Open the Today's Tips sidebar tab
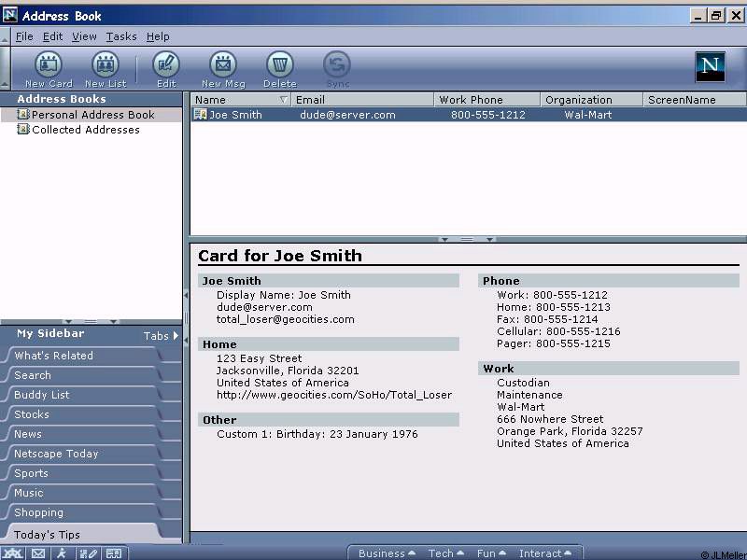747x560 pixels. point(83,534)
